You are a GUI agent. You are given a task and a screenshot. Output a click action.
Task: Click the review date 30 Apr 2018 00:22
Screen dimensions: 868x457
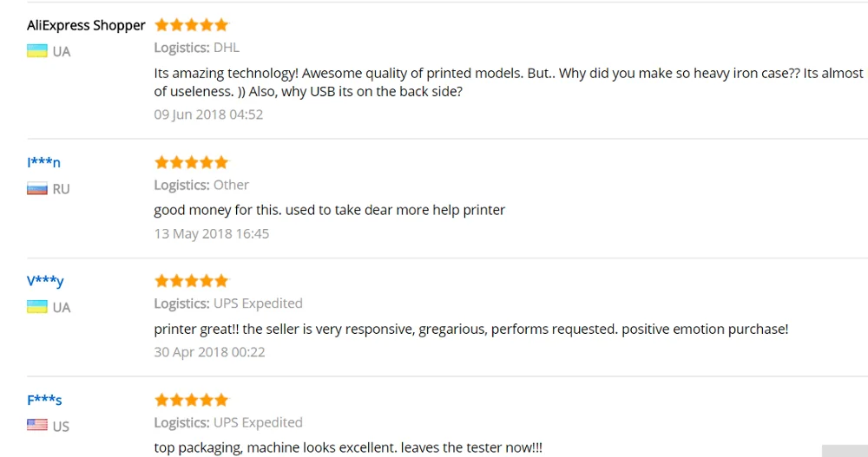click(x=209, y=352)
